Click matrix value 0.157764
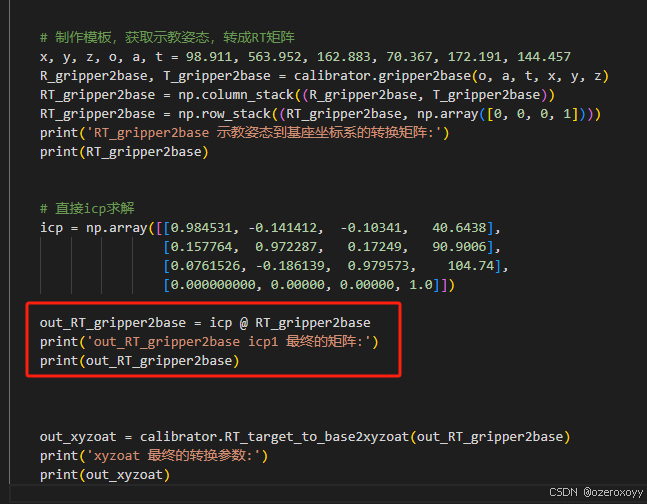The height and width of the screenshot is (504, 647). (x=201, y=247)
